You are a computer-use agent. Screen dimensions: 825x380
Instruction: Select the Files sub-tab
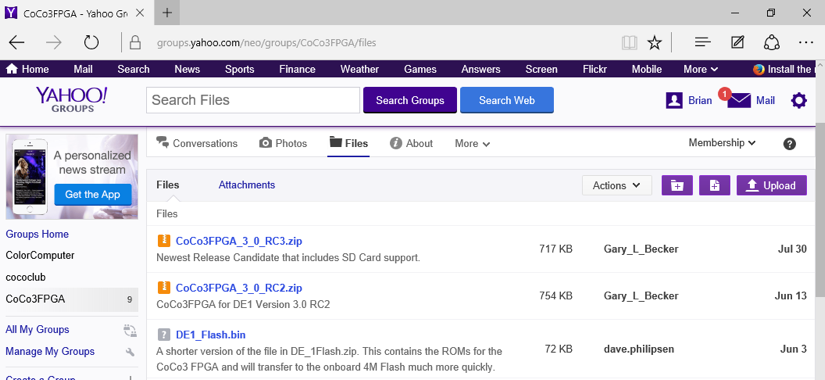click(x=168, y=185)
